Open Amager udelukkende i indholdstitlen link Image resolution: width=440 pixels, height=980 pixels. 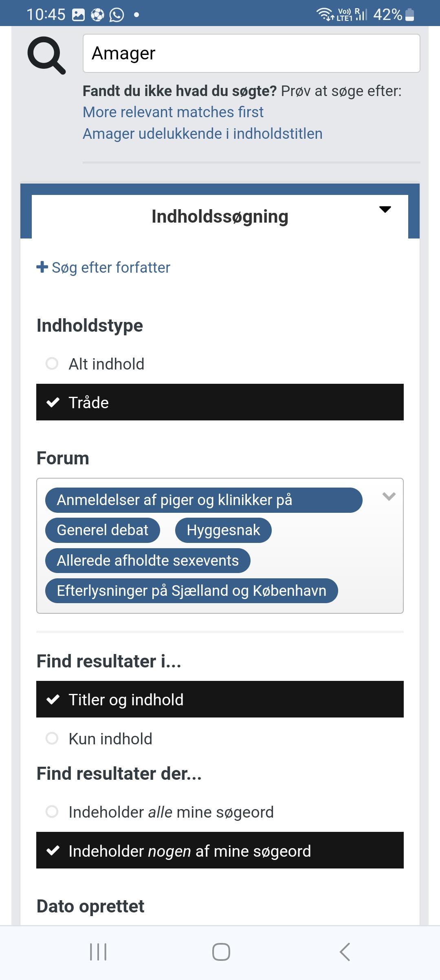click(x=202, y=133)
